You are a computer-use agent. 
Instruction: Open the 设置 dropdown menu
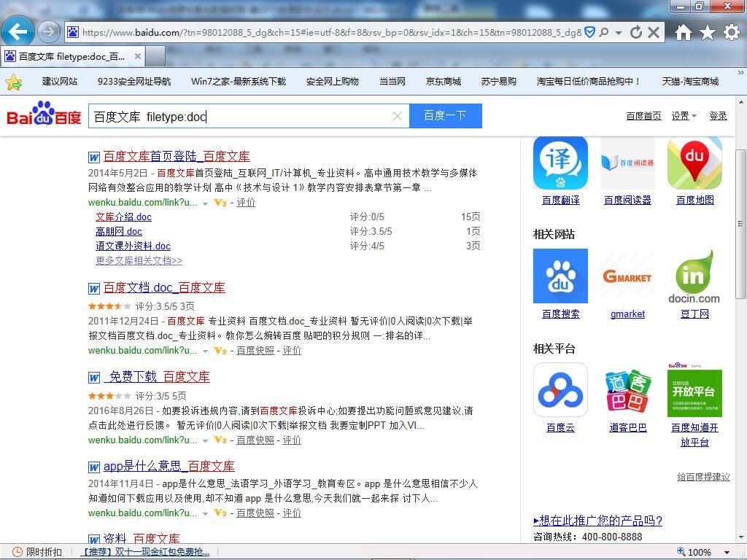tap(684, 116)
